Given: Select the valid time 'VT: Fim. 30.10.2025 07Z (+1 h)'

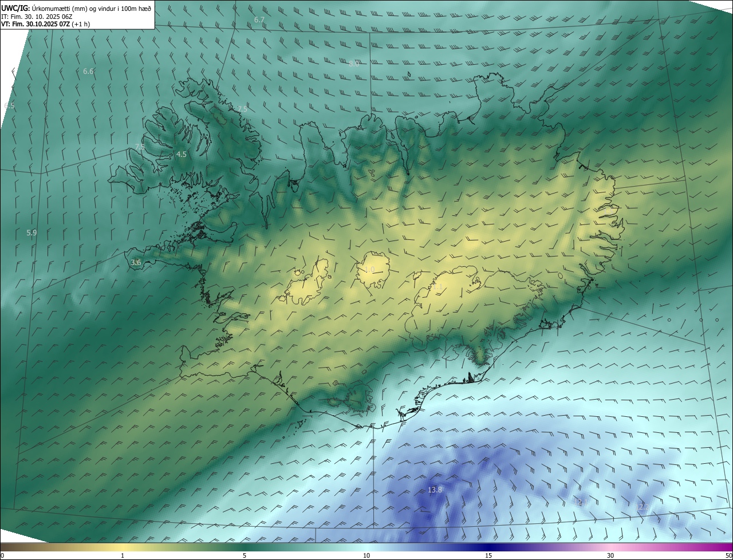Looking at the screenshot, I should [45, 24].
